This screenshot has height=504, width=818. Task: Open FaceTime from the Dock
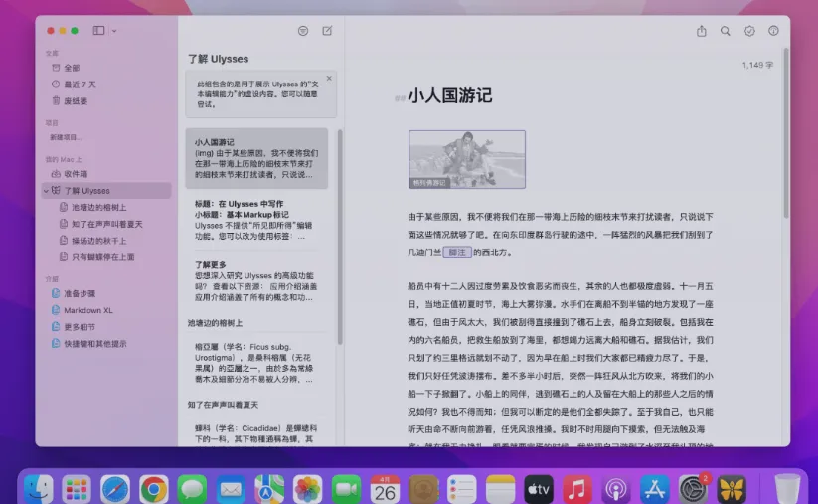click(x=347, y=489)
